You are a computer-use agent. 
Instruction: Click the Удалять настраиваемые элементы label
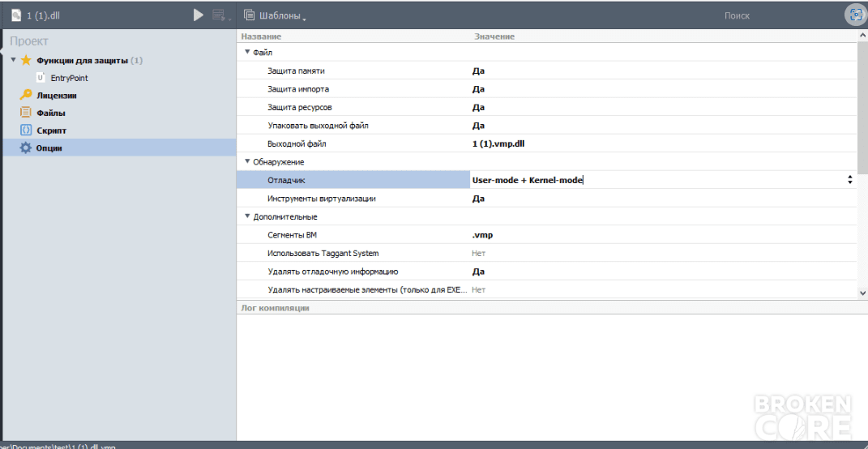pyautogui.click(x=367, y=289)
